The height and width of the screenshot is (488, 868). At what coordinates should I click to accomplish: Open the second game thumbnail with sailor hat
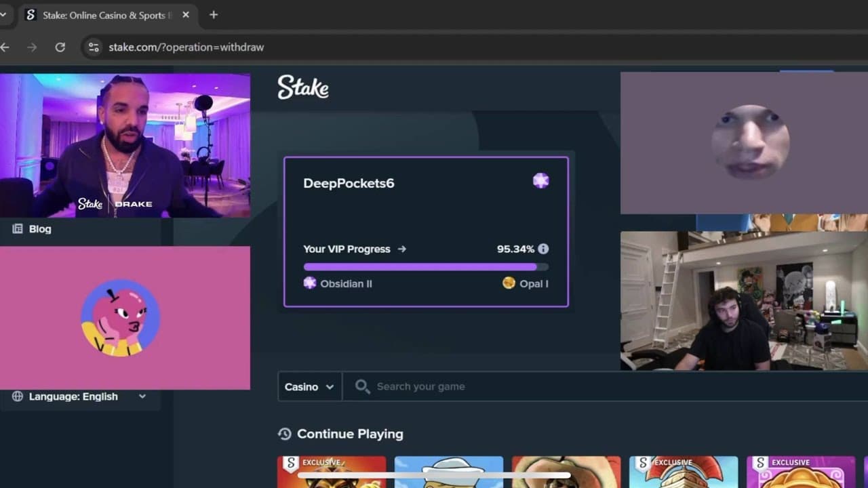[449, 472]
